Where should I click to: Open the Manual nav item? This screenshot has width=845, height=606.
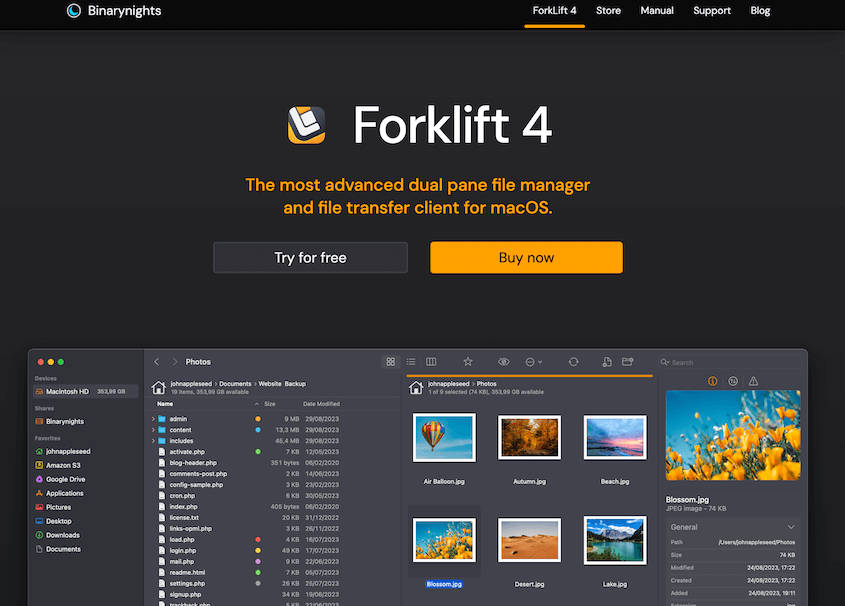(656, 11)
